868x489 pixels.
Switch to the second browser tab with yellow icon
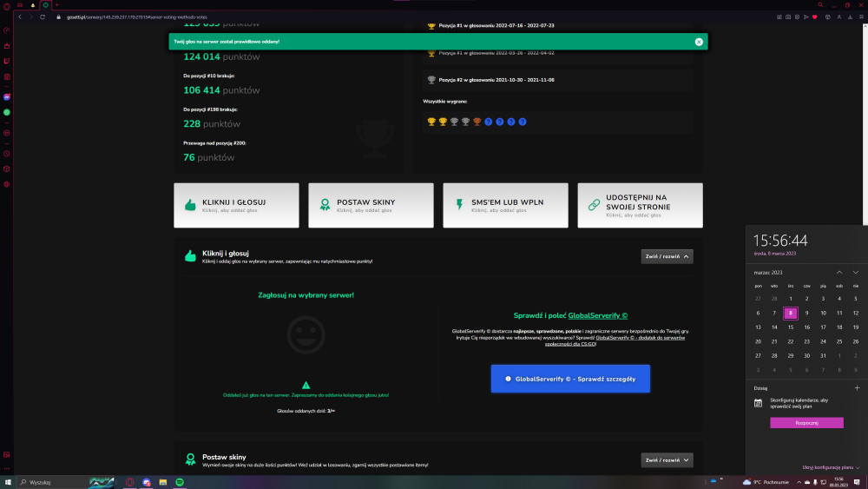(33, 5)
